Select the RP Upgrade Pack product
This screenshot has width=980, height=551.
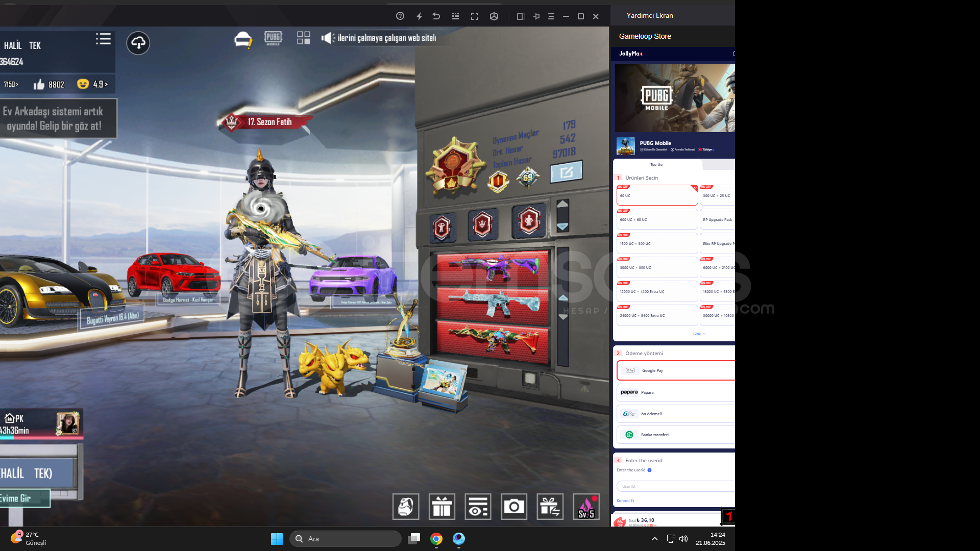717,219
